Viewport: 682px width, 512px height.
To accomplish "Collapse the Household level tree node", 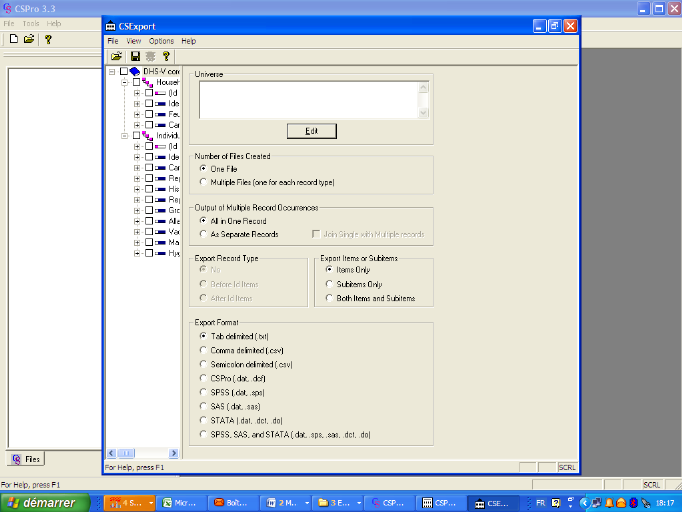I will (x=125, y=83).
